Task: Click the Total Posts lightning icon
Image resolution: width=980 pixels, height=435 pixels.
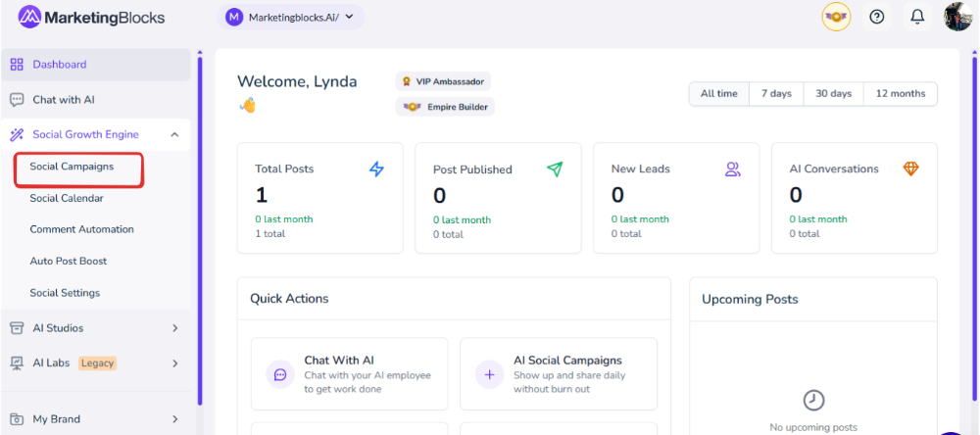Action: pos(376,169)
